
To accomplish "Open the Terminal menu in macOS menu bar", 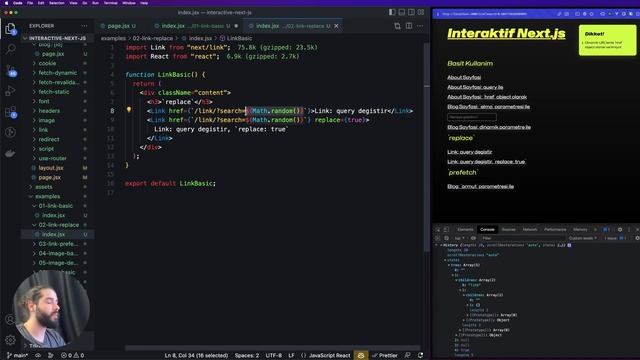I will pyautogui.click(x=110, y=3).
